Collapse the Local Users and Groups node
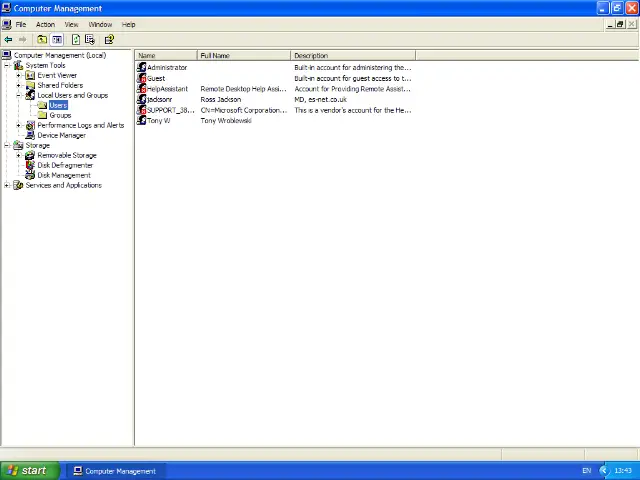The height and width of the screenshot is (480, 640). point(18,95)
